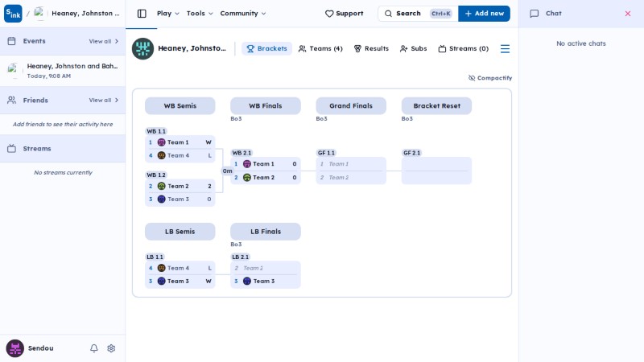
Task: Click Team 4 in match WB 1.1
Action: coord(180,155)
